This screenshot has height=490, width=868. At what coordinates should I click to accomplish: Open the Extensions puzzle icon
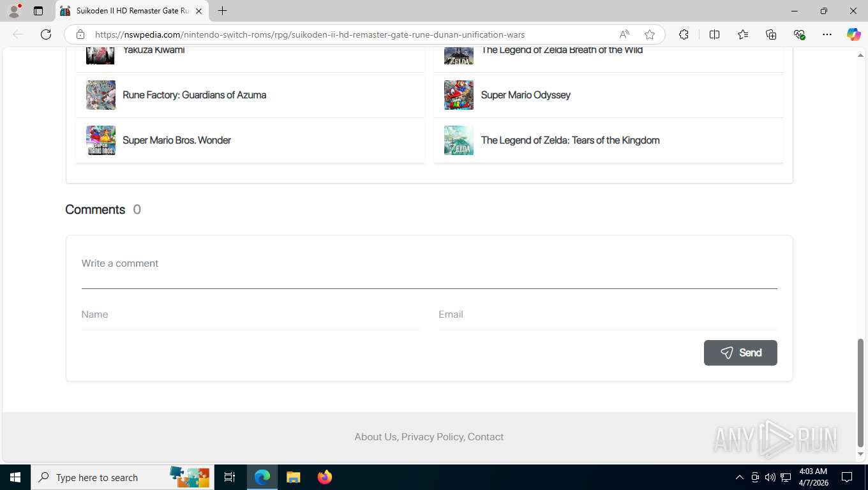tap(684, 34)
